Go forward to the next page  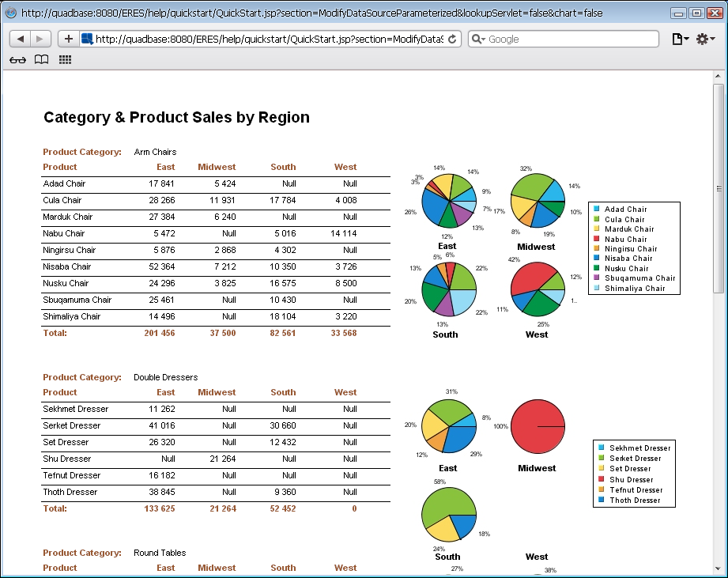pyautogui.click(x=40, y=39)
